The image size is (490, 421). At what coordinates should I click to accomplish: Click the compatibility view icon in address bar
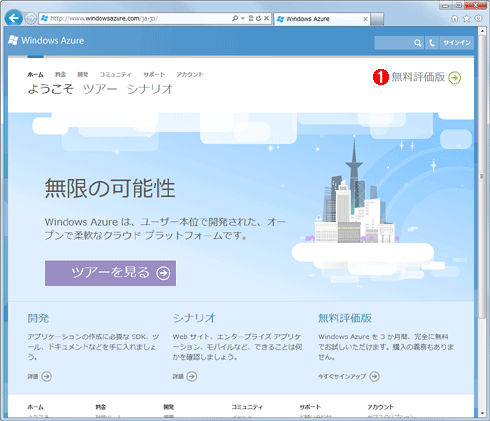point(251,18)
